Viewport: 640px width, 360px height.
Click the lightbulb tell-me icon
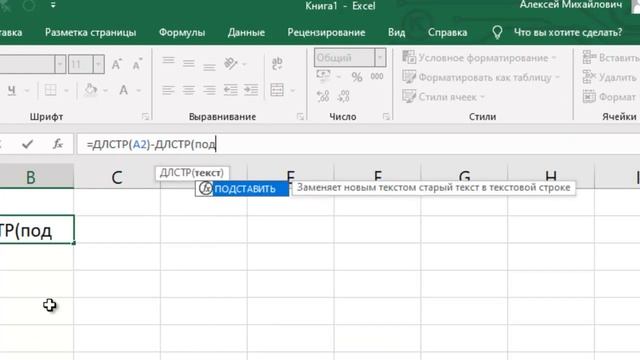(x=497, y=32)
